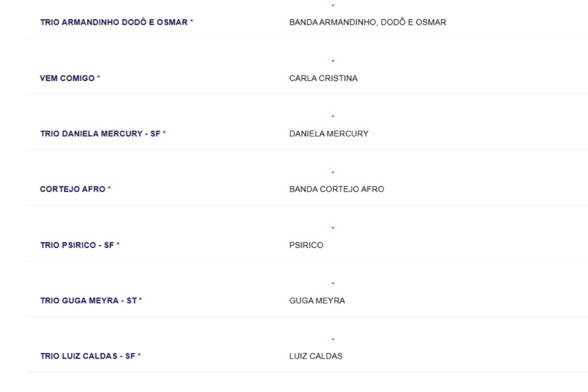This screenshot has width=588, height=392.
Task: Click the red dash above BANDA CORTEJO AFRO
Action: pos(333,172)
